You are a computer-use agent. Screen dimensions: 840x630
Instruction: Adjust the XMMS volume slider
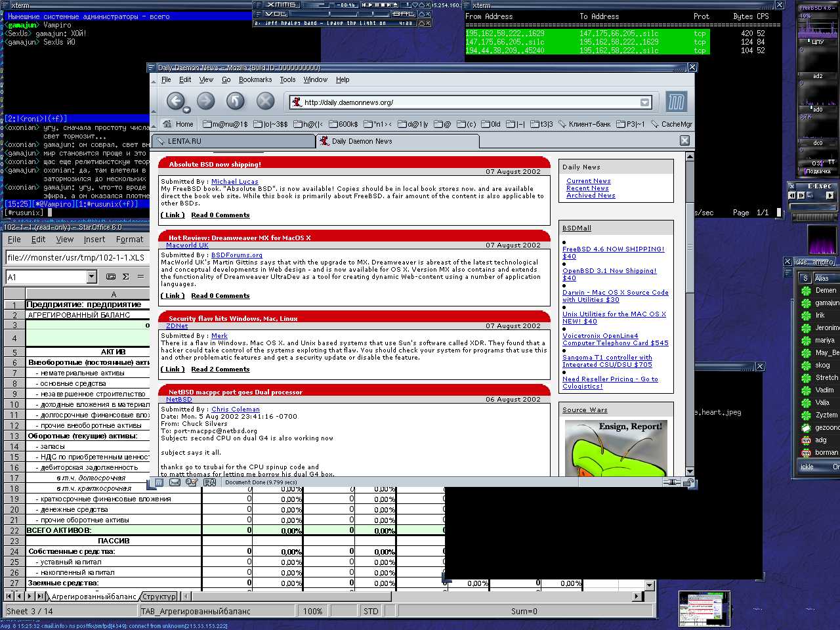[324, 14]
